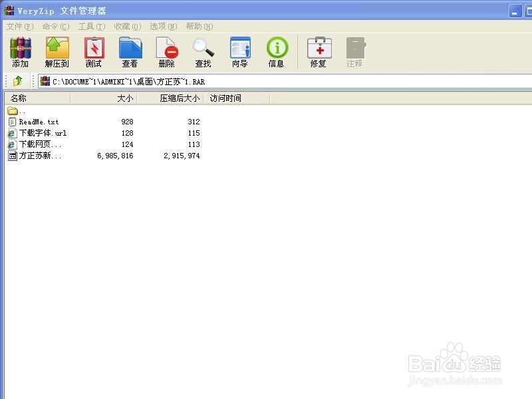Open the Commands (命令) menu
This screenshot has width=532, height=399.
click(x=56, y=27)
